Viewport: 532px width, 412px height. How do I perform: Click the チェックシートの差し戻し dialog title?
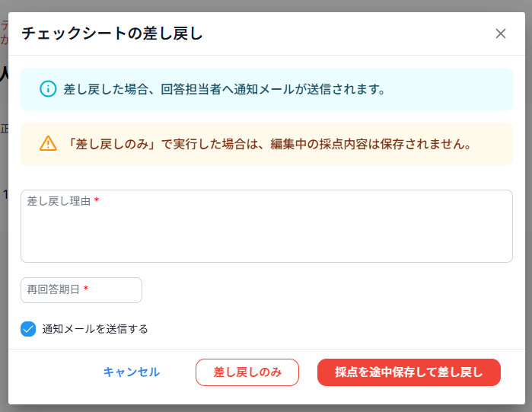click(x=112, y=34)
